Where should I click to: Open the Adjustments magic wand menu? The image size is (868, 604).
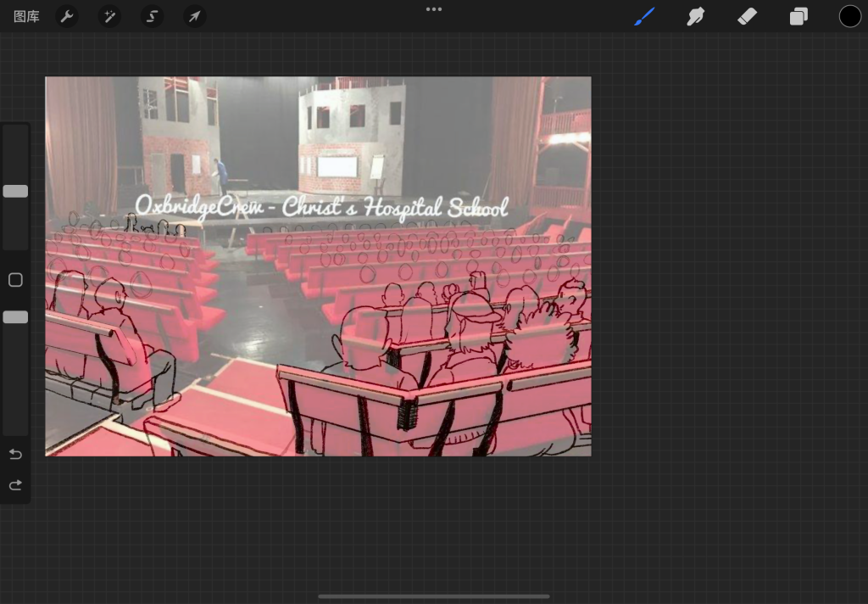point(109,17)
